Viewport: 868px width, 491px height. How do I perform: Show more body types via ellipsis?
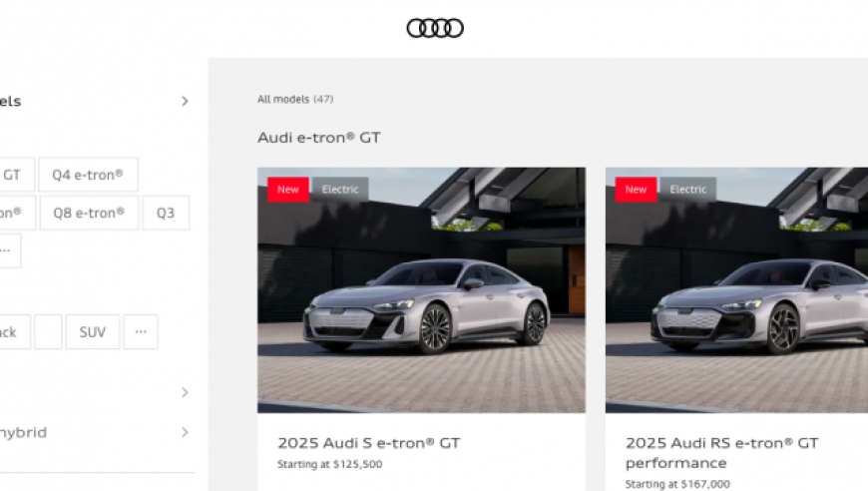point(141,332)
